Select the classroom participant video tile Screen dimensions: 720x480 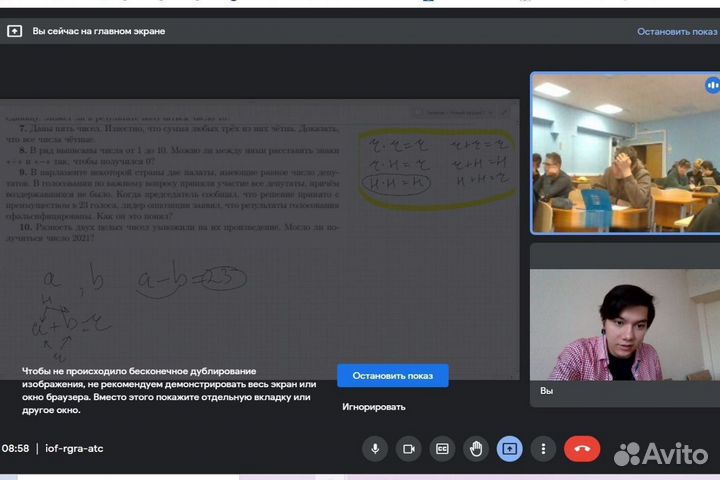(x=625, y=153)
